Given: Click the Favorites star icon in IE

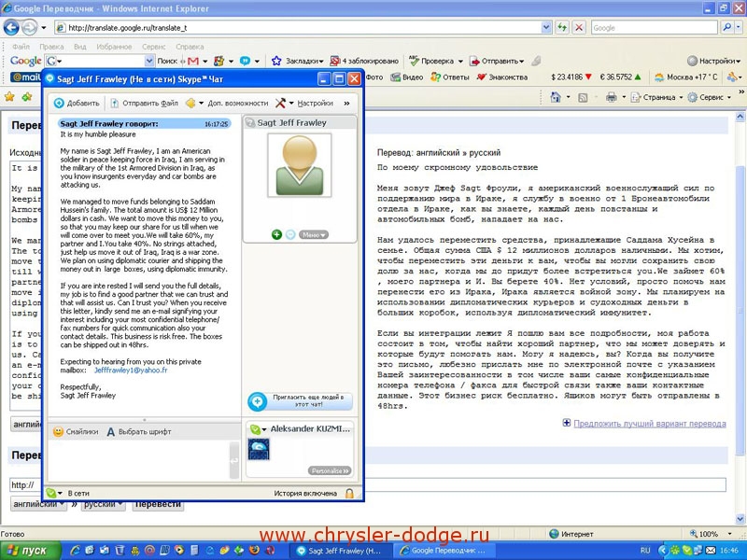Looking at the screenshot, I should point(9,97).
